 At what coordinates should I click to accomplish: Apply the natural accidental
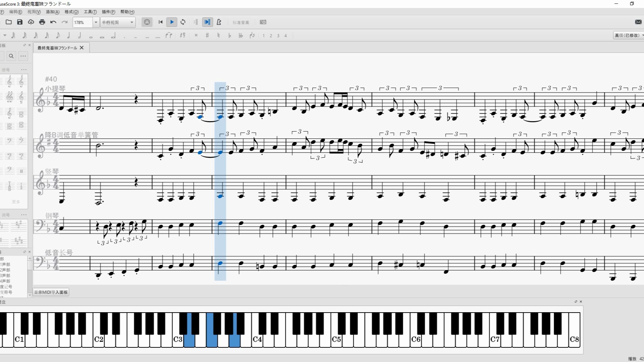pyautogui.click(x=219, y=35)
